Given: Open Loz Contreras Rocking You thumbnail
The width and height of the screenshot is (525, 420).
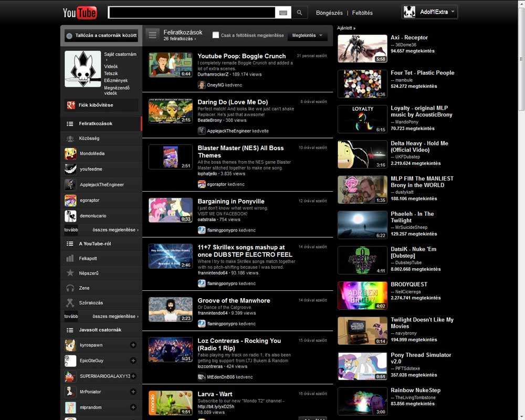Looking at the screenshot, I should pos(171,350).
